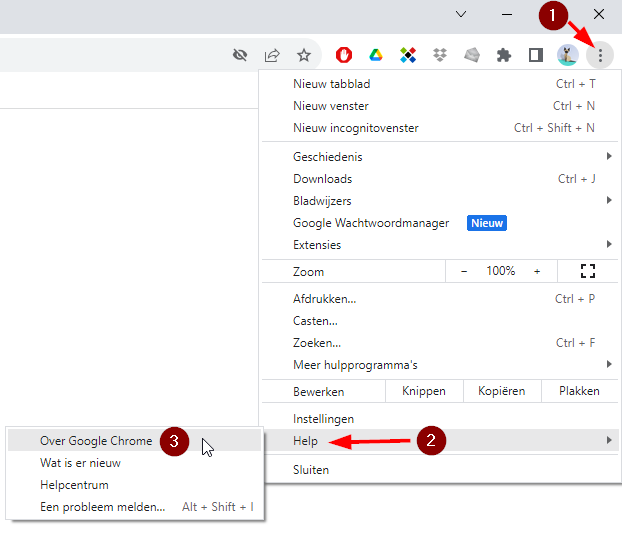This screenshot has height=540, width=622.
Task: Increase zoom with the plus button
Action: [537, 271]
